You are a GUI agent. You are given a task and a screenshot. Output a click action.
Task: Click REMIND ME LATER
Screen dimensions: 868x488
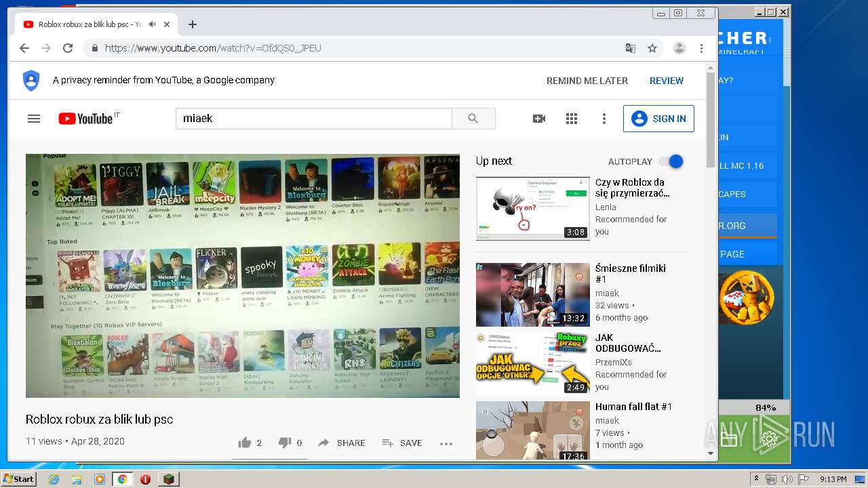pos(587,81)
